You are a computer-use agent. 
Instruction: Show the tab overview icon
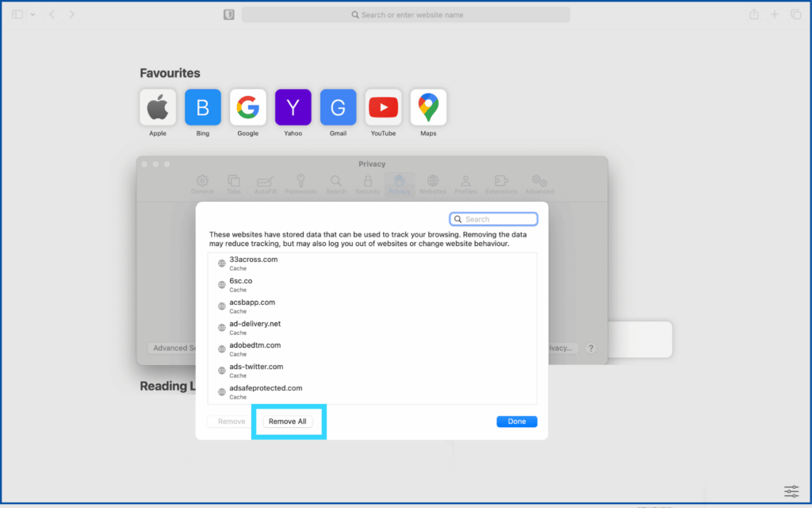pyautogui.click(x=795, y=15)
